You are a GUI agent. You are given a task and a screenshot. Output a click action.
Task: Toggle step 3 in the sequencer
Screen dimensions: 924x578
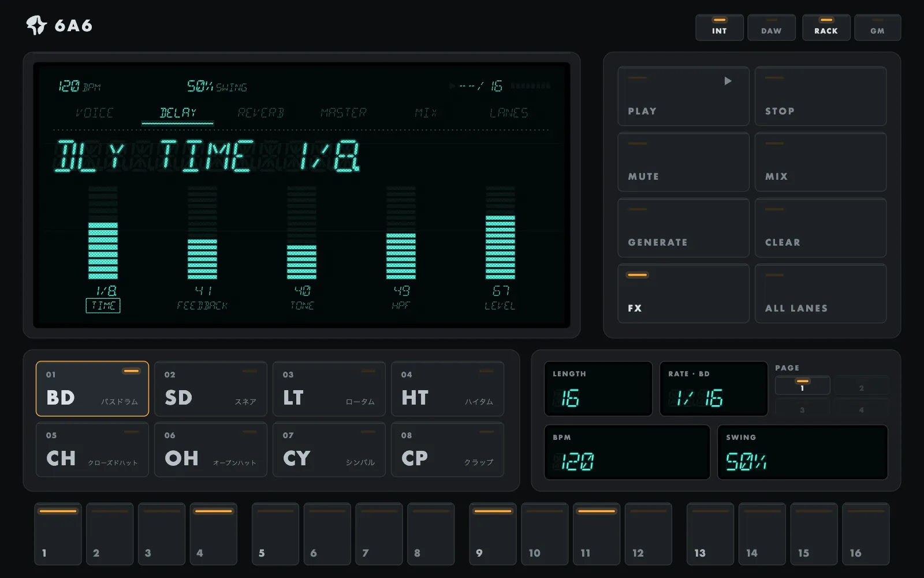[162, 534]
